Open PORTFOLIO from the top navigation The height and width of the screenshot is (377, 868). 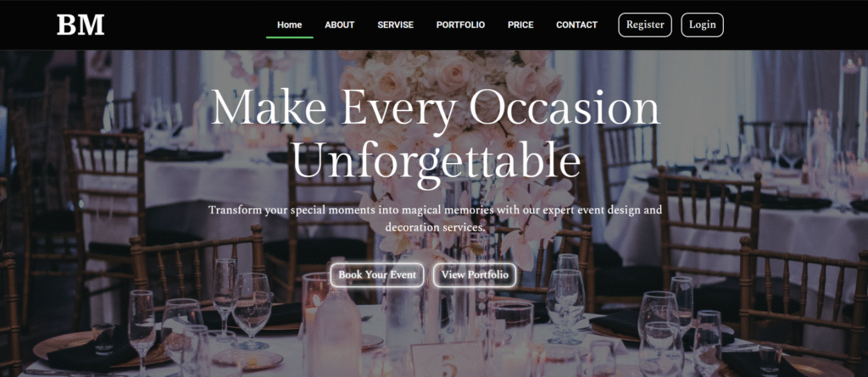click(x=460, y=25)
